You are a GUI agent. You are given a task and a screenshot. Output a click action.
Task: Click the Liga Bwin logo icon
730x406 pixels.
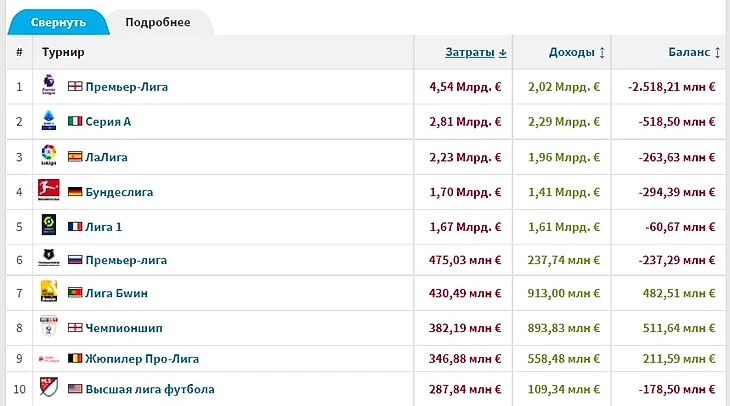[48, 292]
